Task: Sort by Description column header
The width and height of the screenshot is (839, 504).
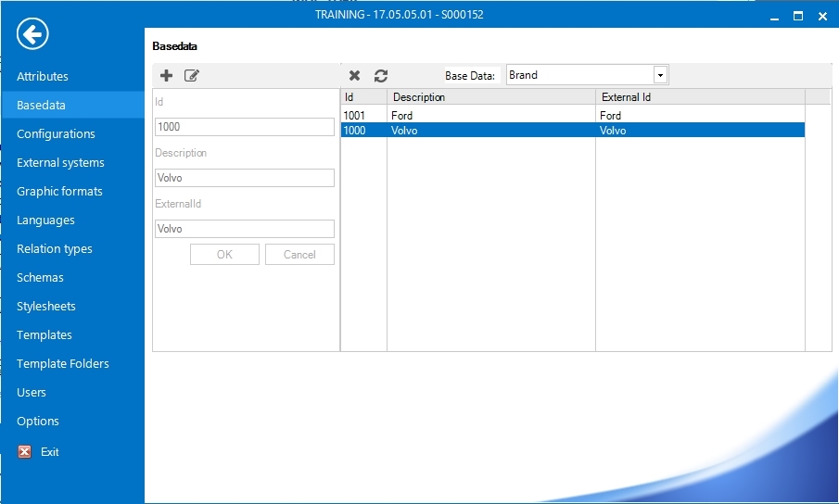Action: pos(490,97)
